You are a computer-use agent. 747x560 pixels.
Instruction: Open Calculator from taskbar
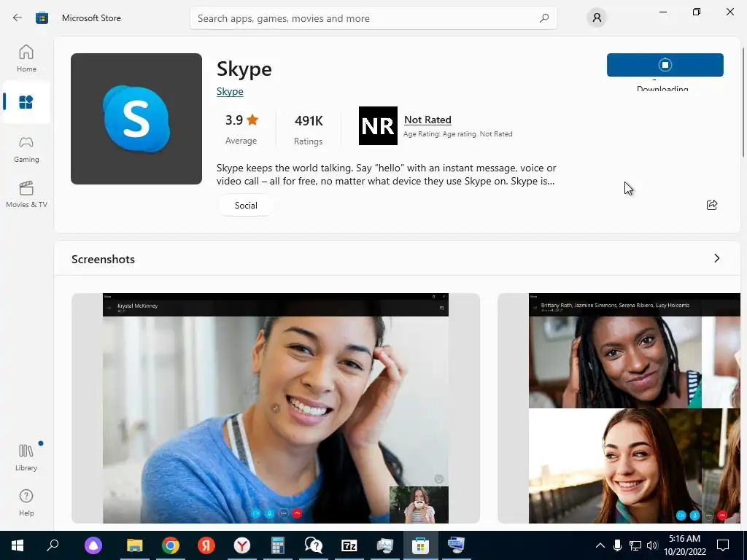[x=278, y=545]
